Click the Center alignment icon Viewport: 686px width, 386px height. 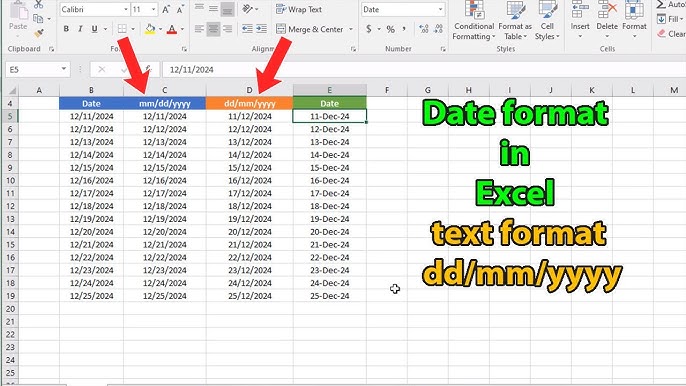[x=213, y=29]
